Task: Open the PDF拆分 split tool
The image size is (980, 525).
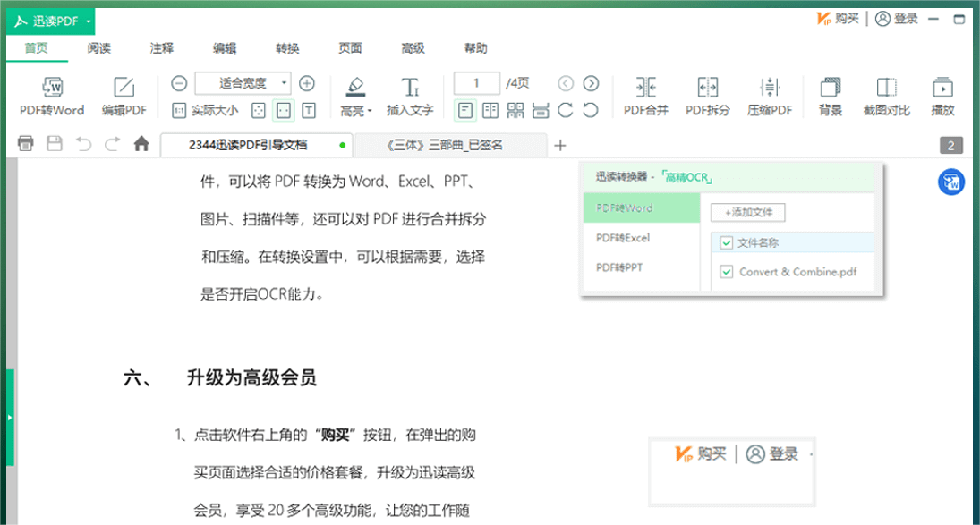Action: 708,96
